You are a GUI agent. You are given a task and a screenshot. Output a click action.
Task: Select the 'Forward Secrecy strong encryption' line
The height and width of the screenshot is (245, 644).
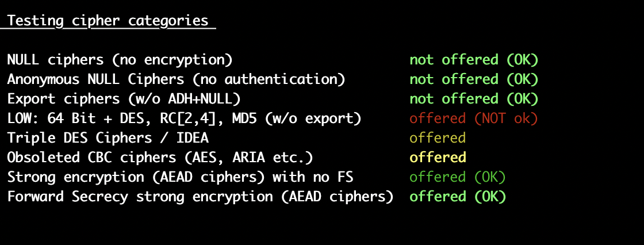click(x=201, y=197)
